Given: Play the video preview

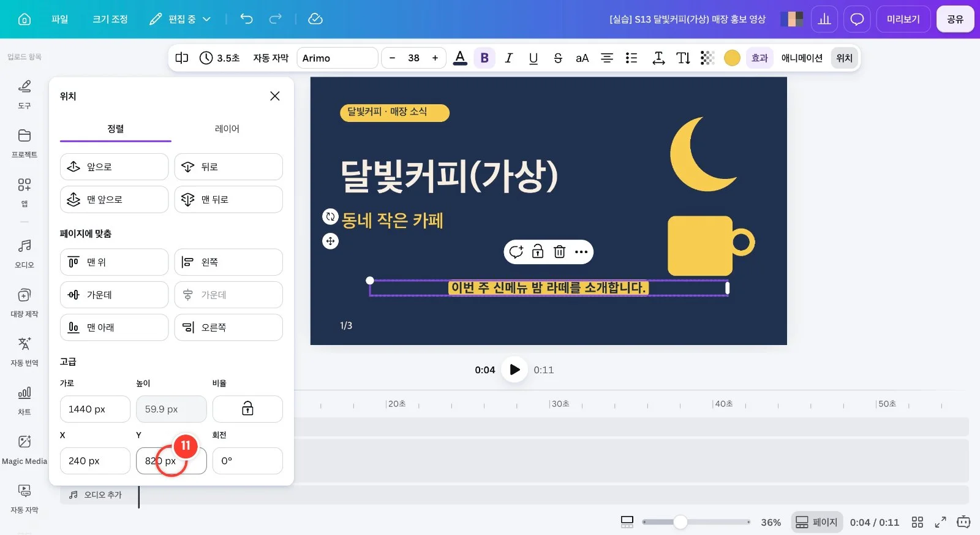Looking at the screenshot, I should point(514,370).
